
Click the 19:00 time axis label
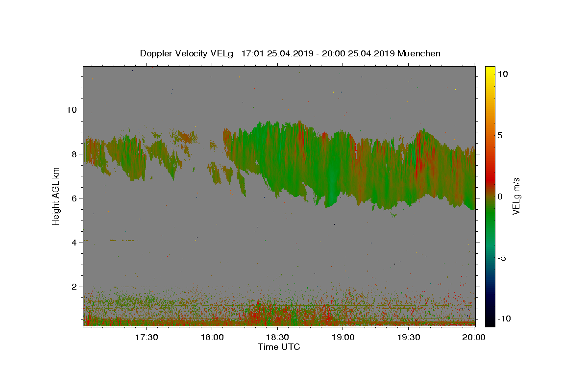(x=343, y=337)
